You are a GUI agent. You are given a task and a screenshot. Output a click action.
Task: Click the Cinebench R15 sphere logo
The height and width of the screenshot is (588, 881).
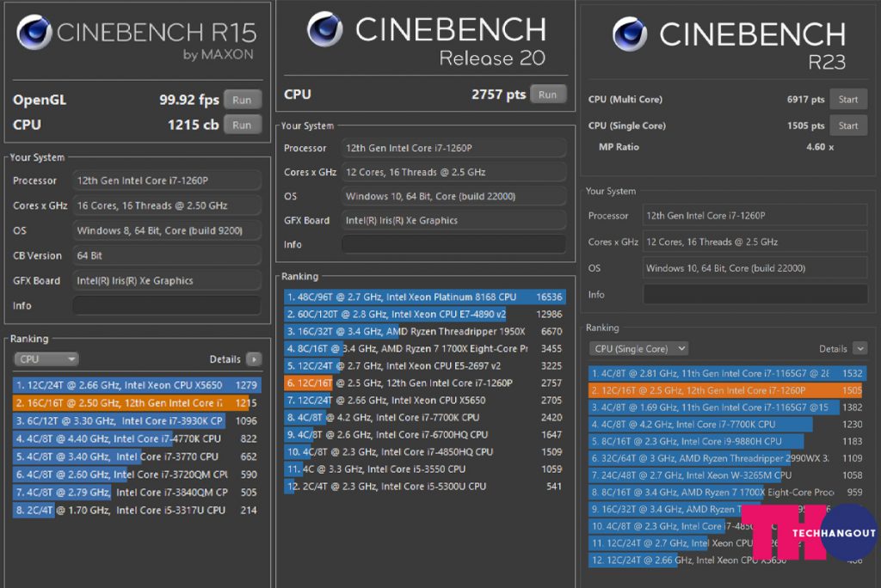(x=34, y=32)
